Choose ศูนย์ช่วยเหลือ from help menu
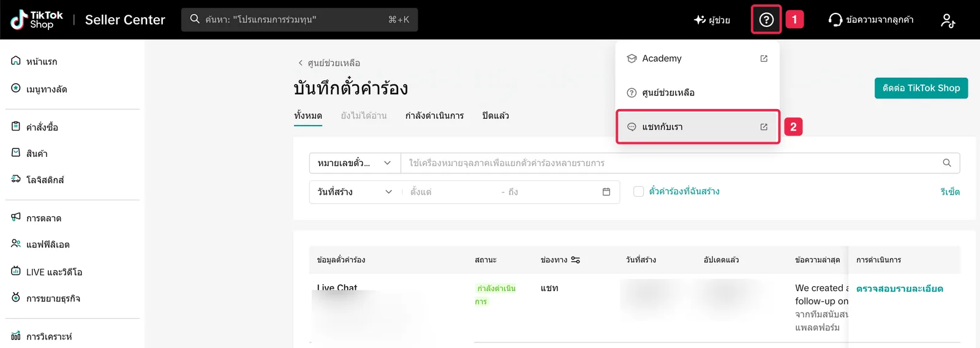Image resolution: width=980 pixels, height=348 pixels. (697, 93)
